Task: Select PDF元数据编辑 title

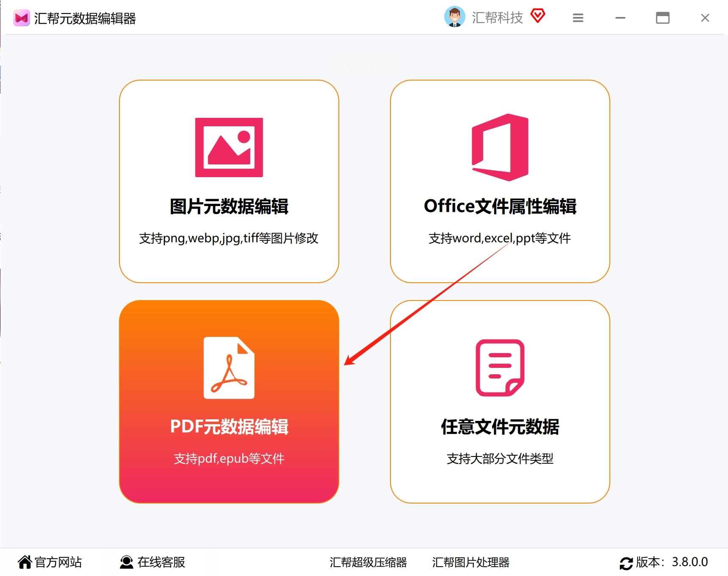Action: point(229,426)
